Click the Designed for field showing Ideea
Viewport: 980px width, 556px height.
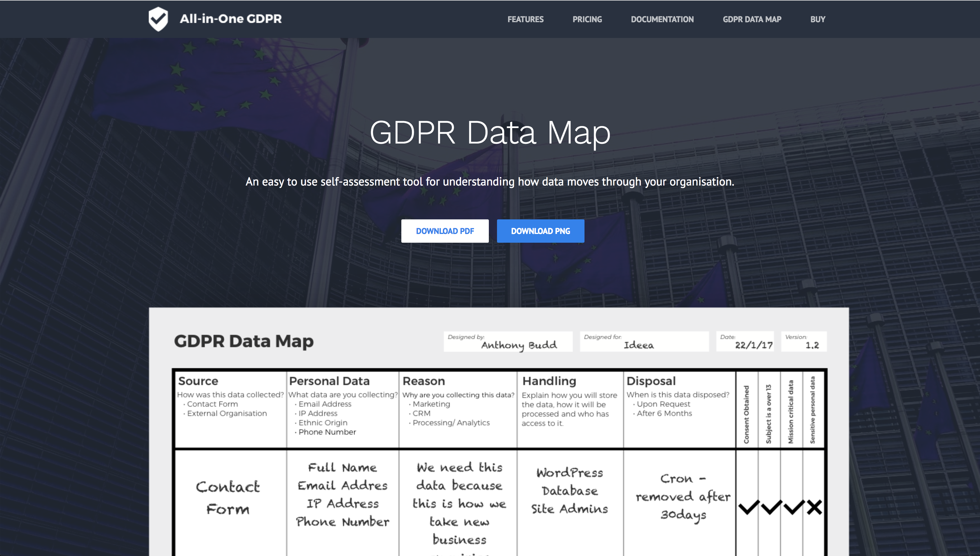tap(644, 341)
